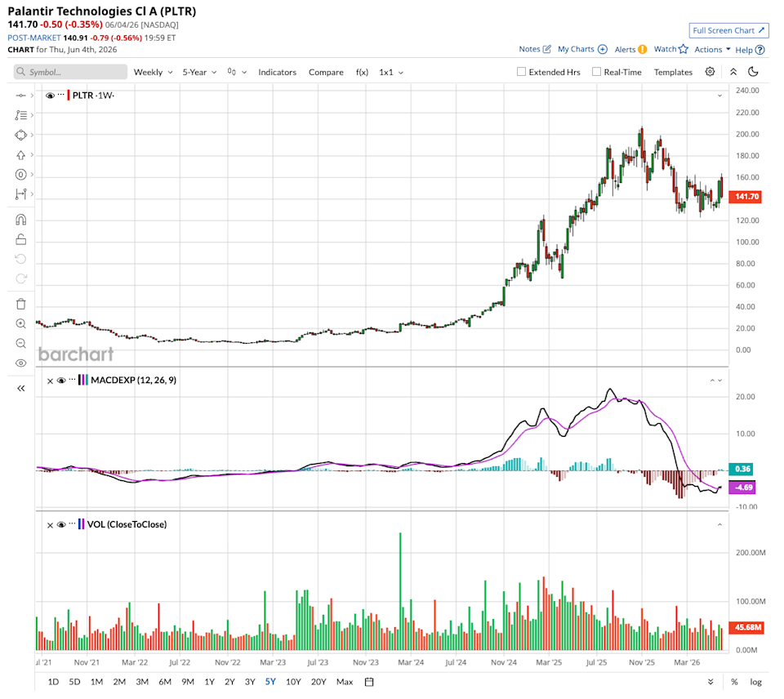Switch to dark mode moon icon
The image size is (784, 699).
coord(752,72)
